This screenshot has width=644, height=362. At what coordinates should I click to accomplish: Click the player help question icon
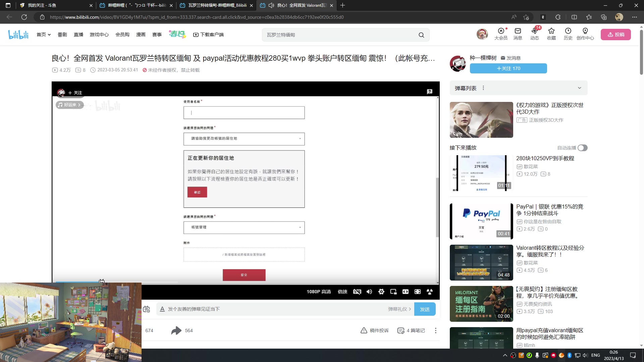[430, 92]
